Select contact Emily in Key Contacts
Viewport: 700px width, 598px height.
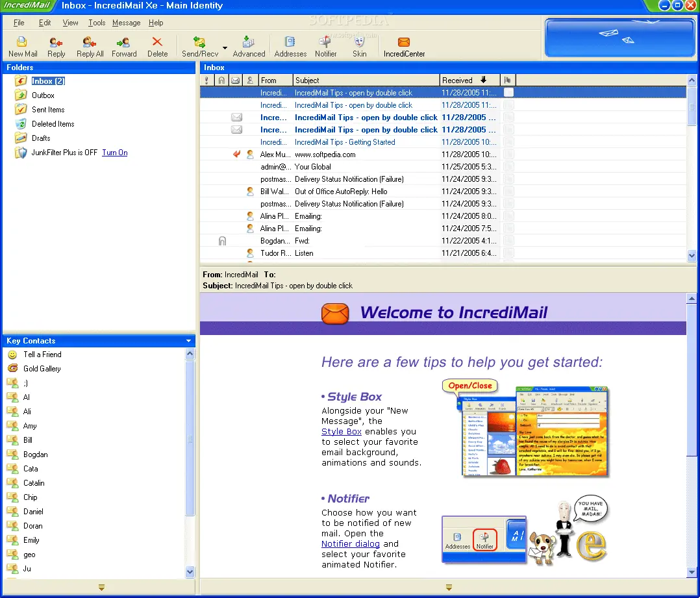(x=31, y=540)
